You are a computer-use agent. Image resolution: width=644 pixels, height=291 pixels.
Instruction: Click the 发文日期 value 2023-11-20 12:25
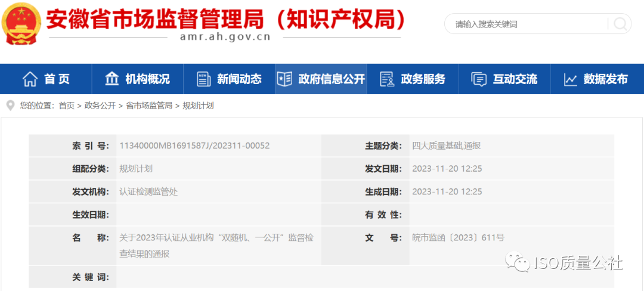(447, 169)
